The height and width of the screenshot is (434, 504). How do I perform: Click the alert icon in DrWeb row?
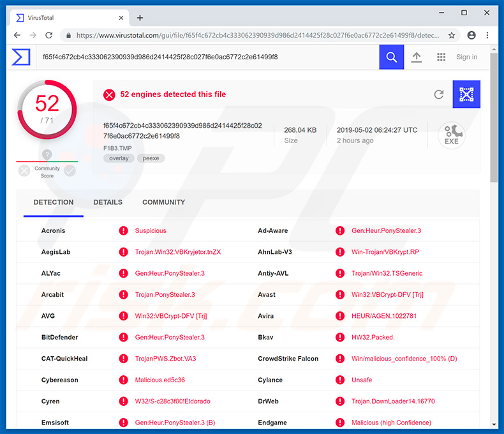[x=340, y=401]
